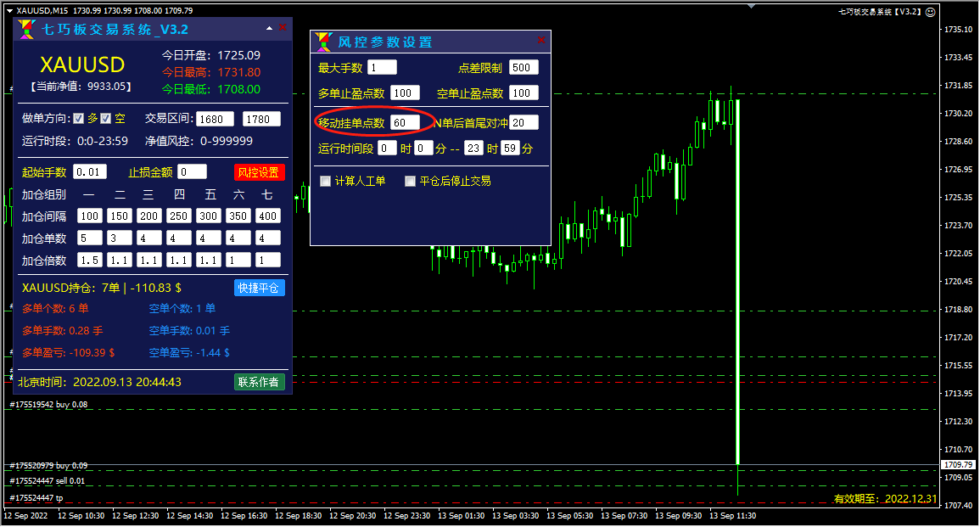The width and height of the screenshot is (980, 527).
Task: Click the 今日最高: 1731.80 text
Action: pyautogui.click(x=211, y=72)
